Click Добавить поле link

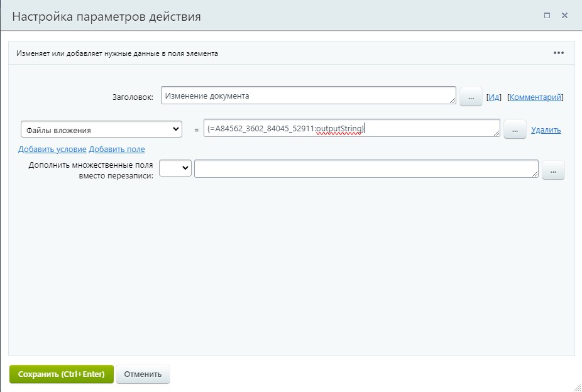[117, 150]
